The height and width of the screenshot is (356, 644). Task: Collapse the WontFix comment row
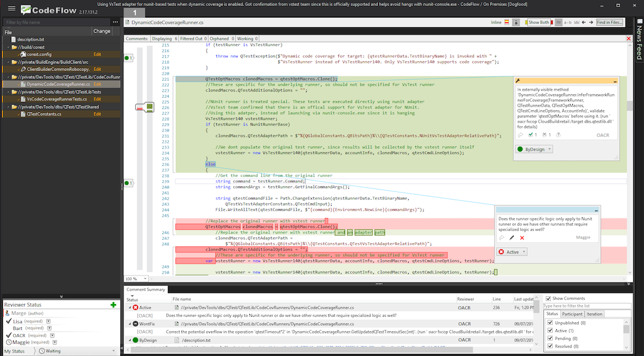coord(130,324)
